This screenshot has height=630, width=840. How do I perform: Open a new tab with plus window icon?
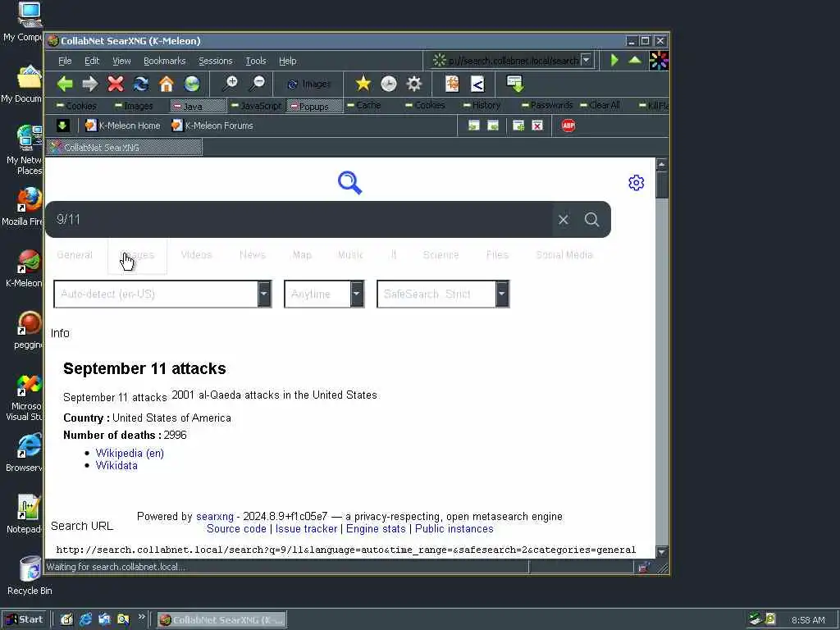[x=518, y=126]
